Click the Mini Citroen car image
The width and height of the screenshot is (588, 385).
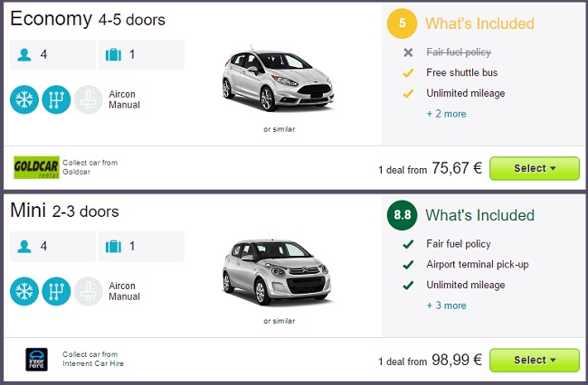[x=277, y=271]
